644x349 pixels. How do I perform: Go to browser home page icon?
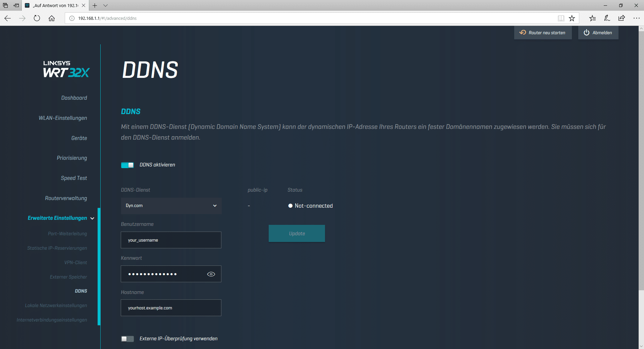pos(52,18)
